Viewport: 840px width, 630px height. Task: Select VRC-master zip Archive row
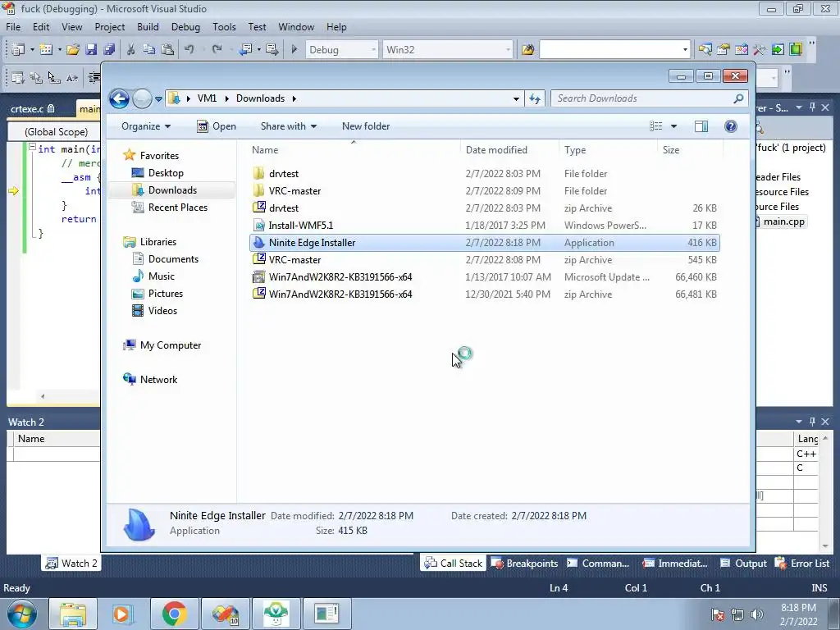coord(484,260)
